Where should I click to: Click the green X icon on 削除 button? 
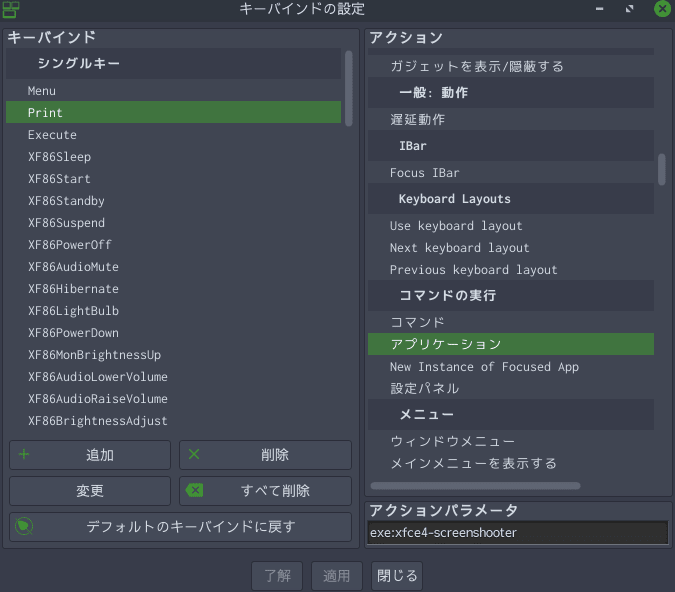click(x=194, y=454)
